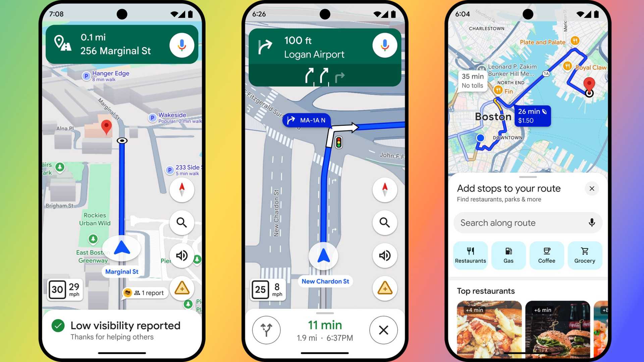Tap the route swap/alternatives icon middle screen
The image size is (644, 362).
tap(266, 330)
